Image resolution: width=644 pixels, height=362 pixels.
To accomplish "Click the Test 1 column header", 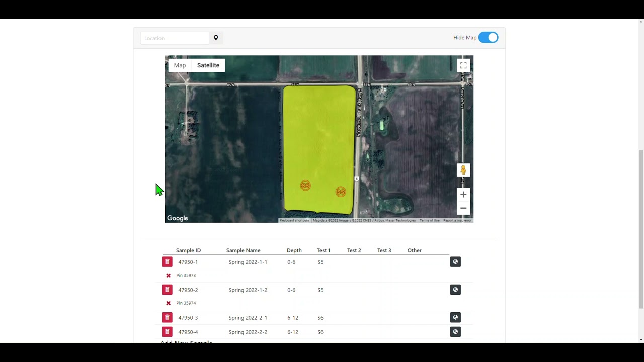I will [324, 250].
